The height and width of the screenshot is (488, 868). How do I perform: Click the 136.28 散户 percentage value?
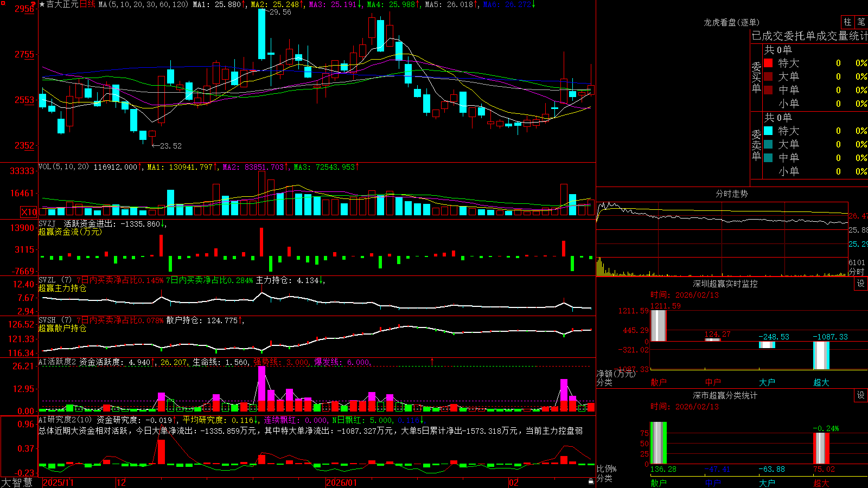(663, 469)
